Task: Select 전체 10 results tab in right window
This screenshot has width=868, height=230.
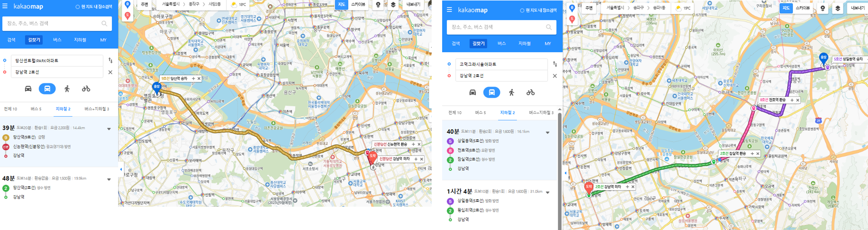Action: [455, 113]
